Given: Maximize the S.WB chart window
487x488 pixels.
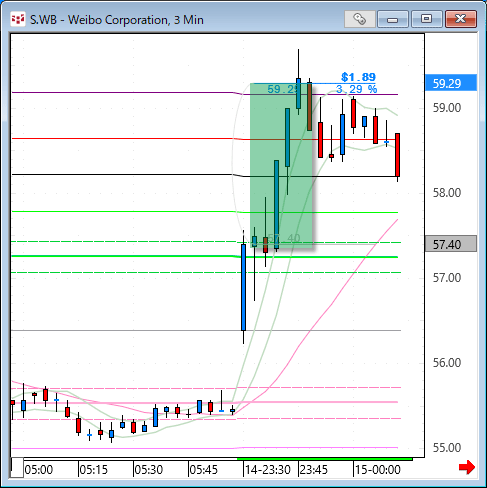Looking at the screenshot, I should [427, 19].
